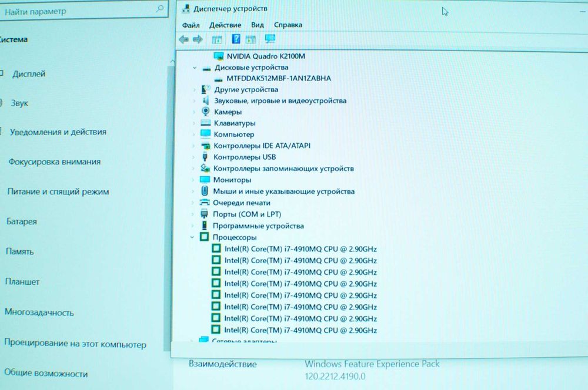Expand Звуковые, игровые и видеоустройства node

click(194, 101)
